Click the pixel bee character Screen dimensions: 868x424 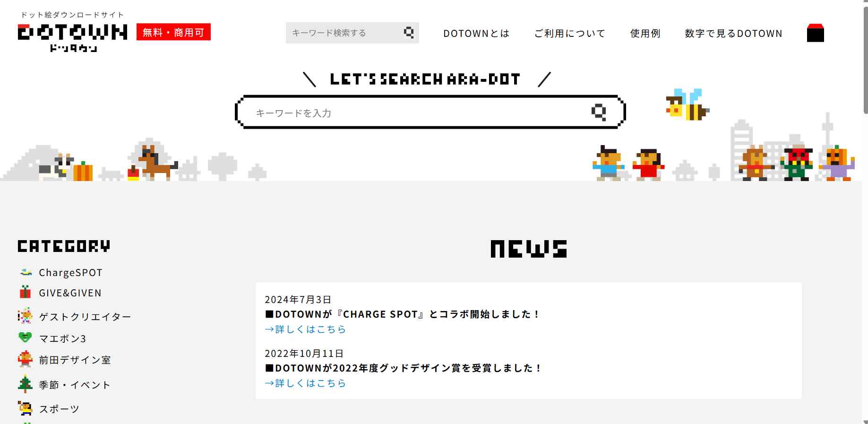pos(688,105)
